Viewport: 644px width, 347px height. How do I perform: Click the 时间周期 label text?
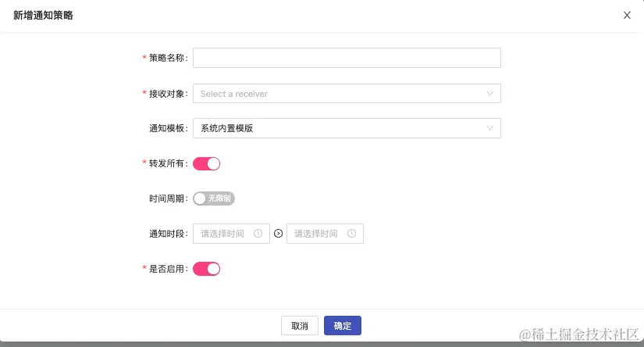[166, 199]
